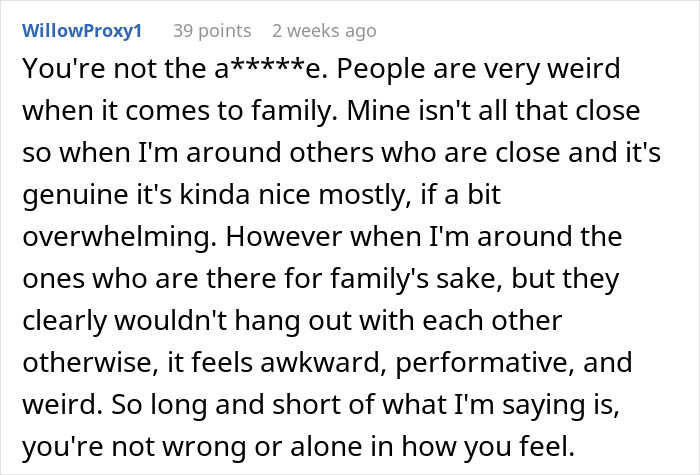Image resolution: width=700 pixels, height=475 pixels.
Task: Click the word 'performative' in the comment
Action: [485, 363]
